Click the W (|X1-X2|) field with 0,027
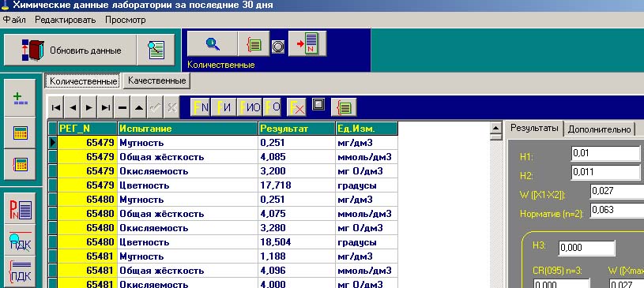The image size is (644, 288). point(617,191)
